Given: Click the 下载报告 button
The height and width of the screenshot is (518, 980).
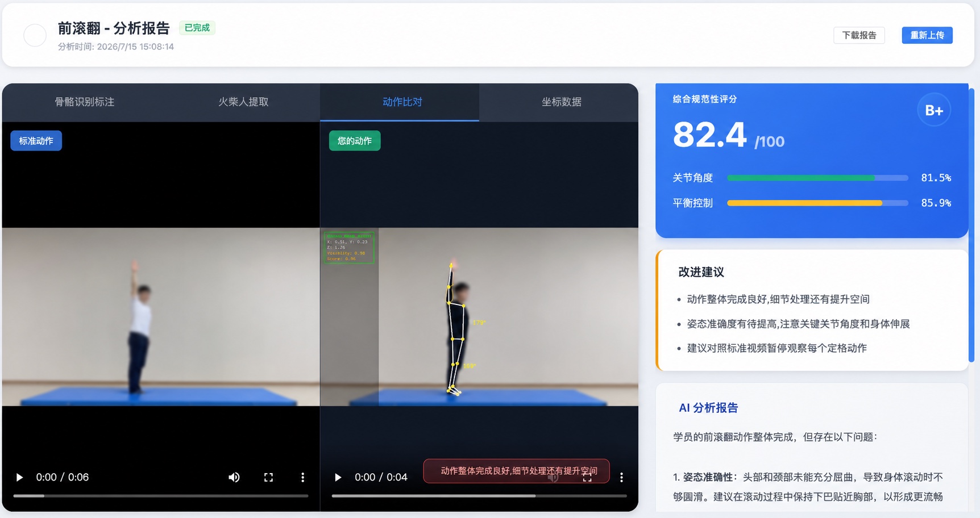Looking at the screenshot, I should 859,35.
